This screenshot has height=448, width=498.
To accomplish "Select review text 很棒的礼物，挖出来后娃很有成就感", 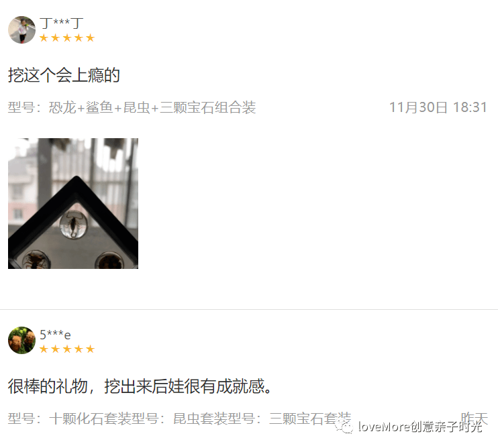I will [136, 386].
